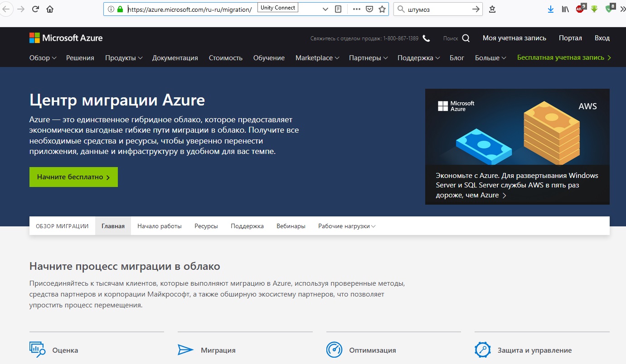Screen dimensions: 626x364
Task: Click the Защита и управление heading text
Action: pyautogui.click(x=534, y=350)
